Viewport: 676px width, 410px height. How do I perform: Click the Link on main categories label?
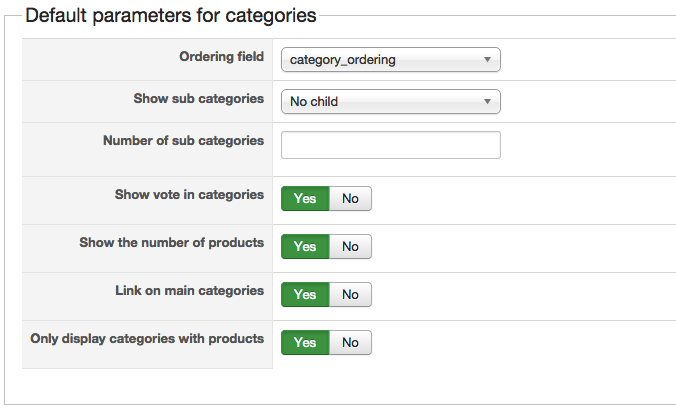[x=190, y=291]
